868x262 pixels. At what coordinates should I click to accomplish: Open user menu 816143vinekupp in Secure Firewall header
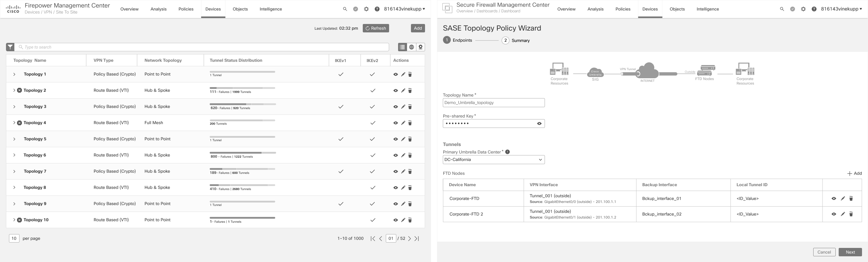pyautogui.click(x=841, y=9)
